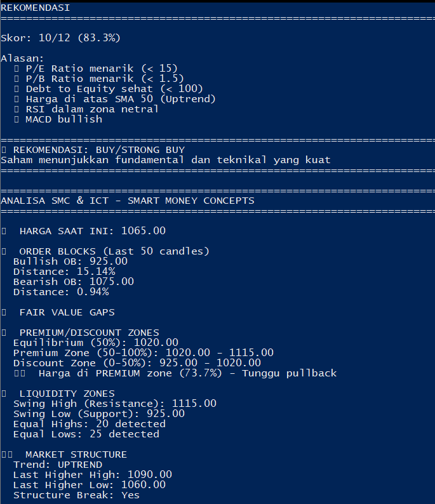Click the MACD bullish line
Screen dimensions: 435x504
click(64, 119)
